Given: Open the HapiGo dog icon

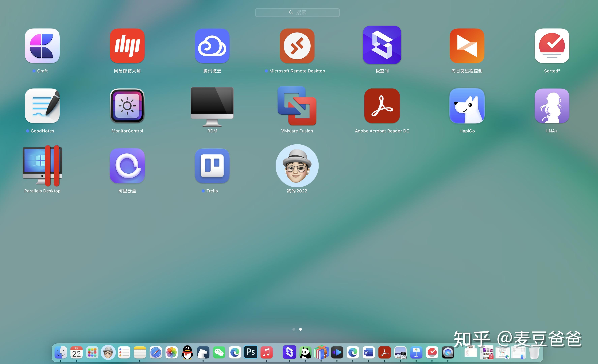Looking at the screenshot, I should [467, 106].
